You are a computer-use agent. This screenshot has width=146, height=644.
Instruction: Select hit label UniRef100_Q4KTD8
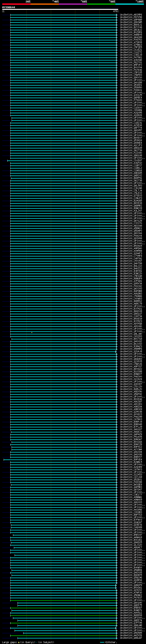tap(131, 263)
